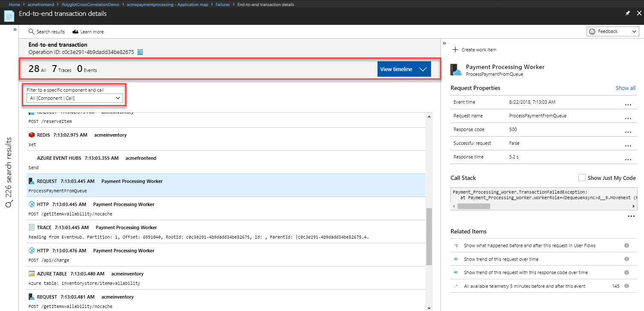
Task: Click the Search results toolbar button
Action: 47,32
